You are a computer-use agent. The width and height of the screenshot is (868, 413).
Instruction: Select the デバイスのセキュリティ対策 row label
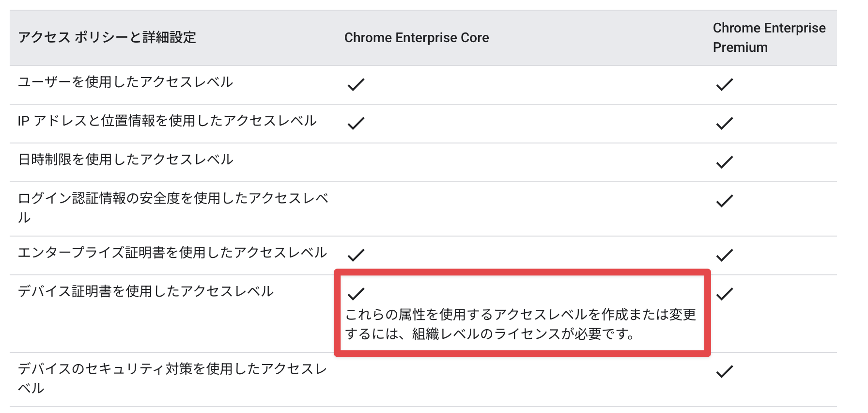click(172, 378)
